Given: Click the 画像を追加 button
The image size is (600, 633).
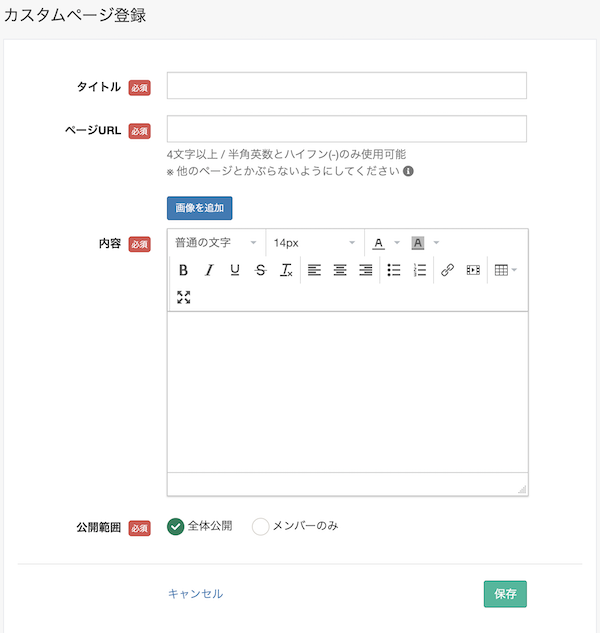Looking at the screenshot, I should click(x=199, y=208).
